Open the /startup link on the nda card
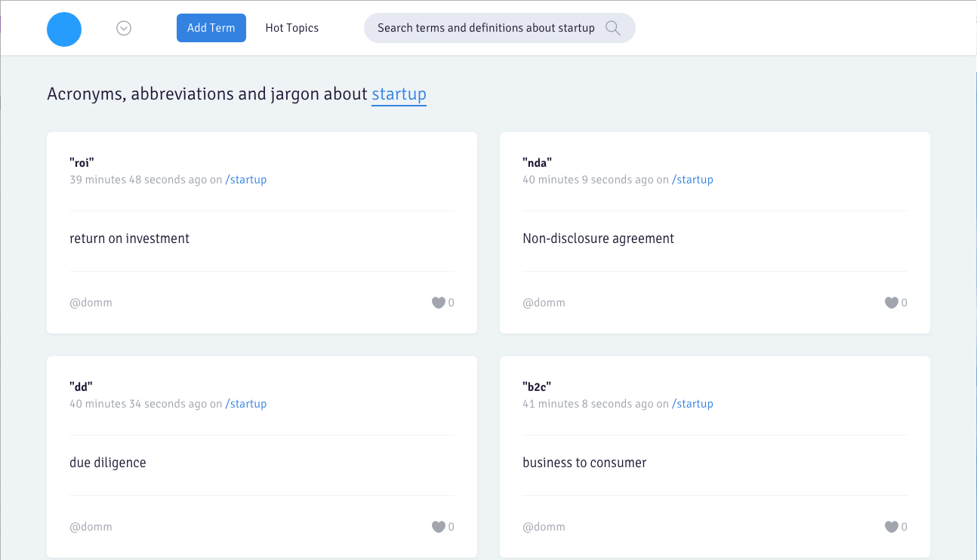This screenshot has width=977, height=560. point(692,180)
